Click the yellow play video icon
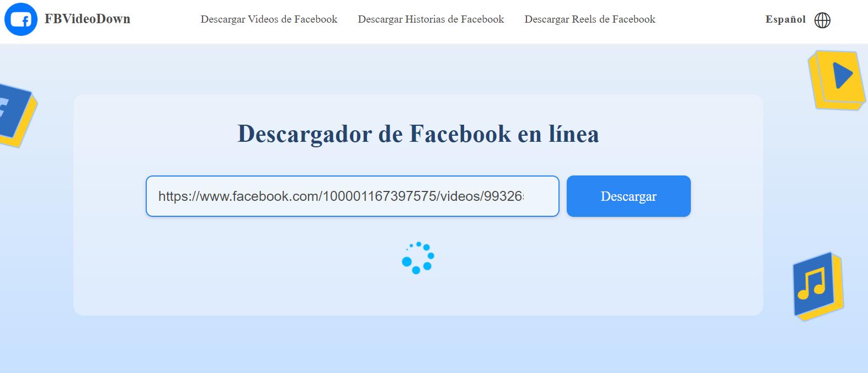Screen dimensions: 868x373 (x=837, y=79)
